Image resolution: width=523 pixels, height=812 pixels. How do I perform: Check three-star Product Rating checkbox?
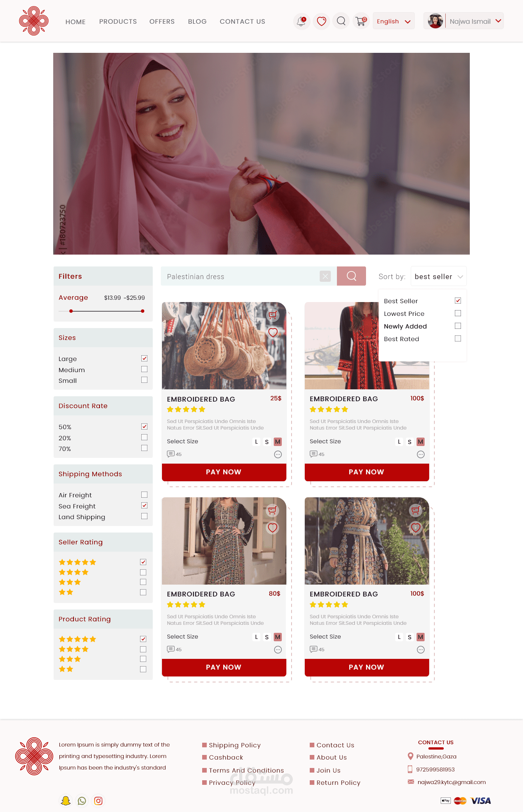tap(143, 659)
